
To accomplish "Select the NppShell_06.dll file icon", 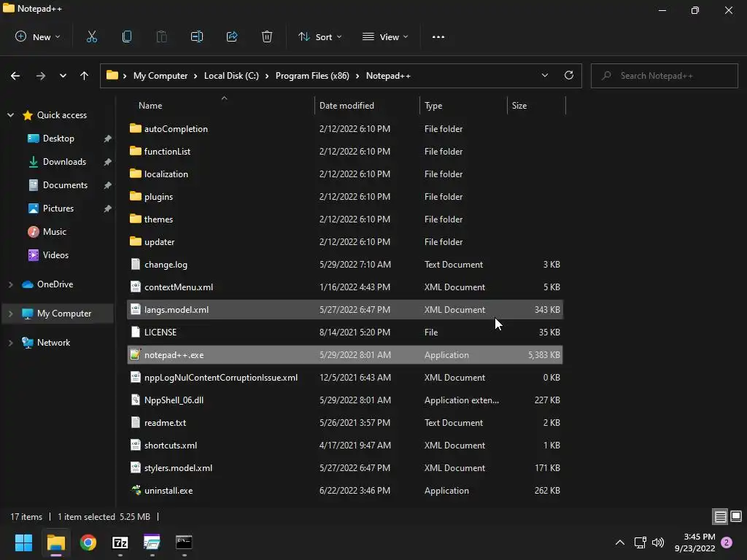I will [135, 400].
